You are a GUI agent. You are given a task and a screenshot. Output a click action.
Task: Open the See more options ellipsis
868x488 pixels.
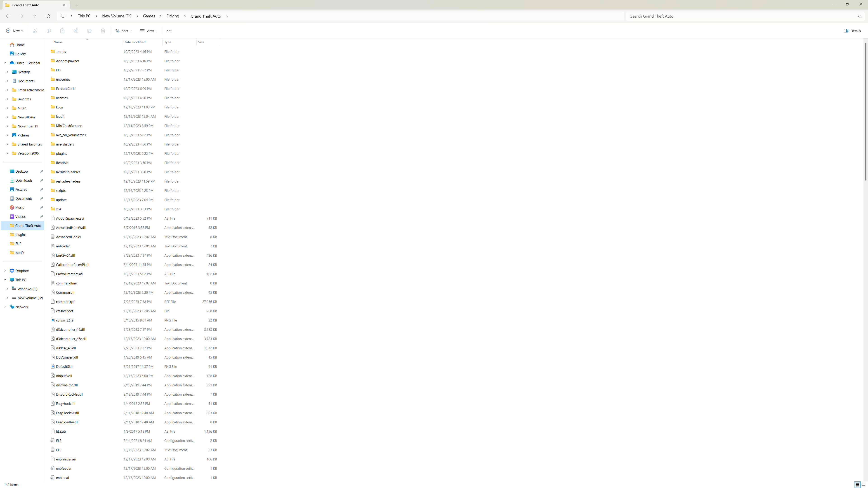tap(169, 31)
